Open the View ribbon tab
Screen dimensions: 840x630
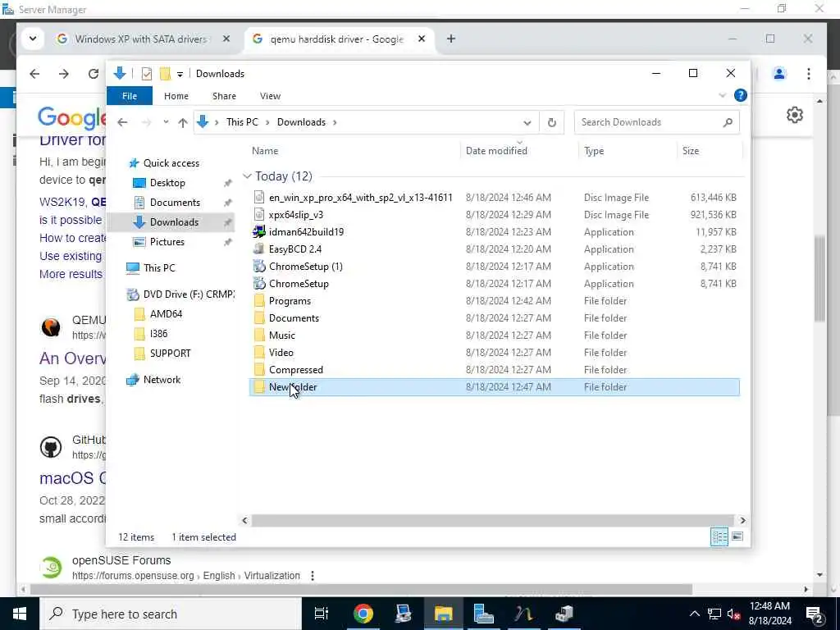tap(270, 96)
